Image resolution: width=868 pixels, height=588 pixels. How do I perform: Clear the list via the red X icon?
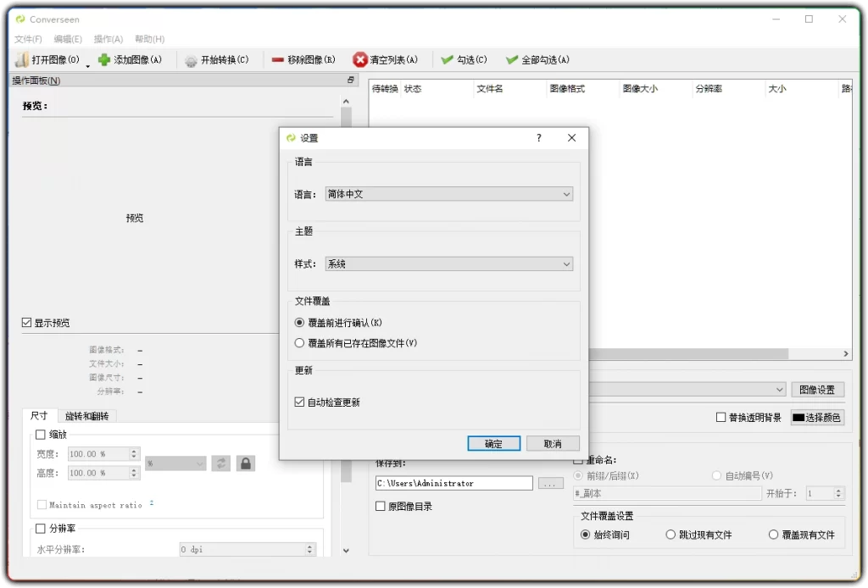[359, 59]
